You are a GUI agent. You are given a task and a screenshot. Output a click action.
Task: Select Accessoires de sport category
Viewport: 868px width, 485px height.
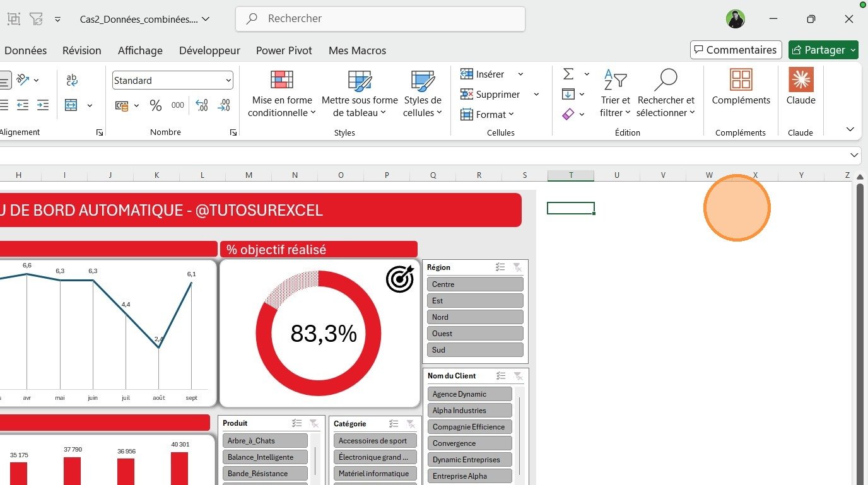(x=375, y=441)
